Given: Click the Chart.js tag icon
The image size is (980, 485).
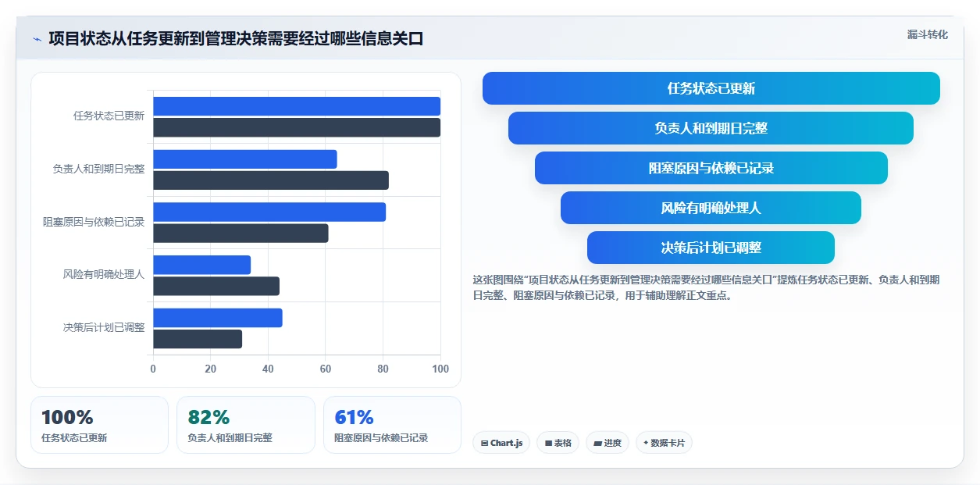Looking at the screenshot, I should point(484,443).
